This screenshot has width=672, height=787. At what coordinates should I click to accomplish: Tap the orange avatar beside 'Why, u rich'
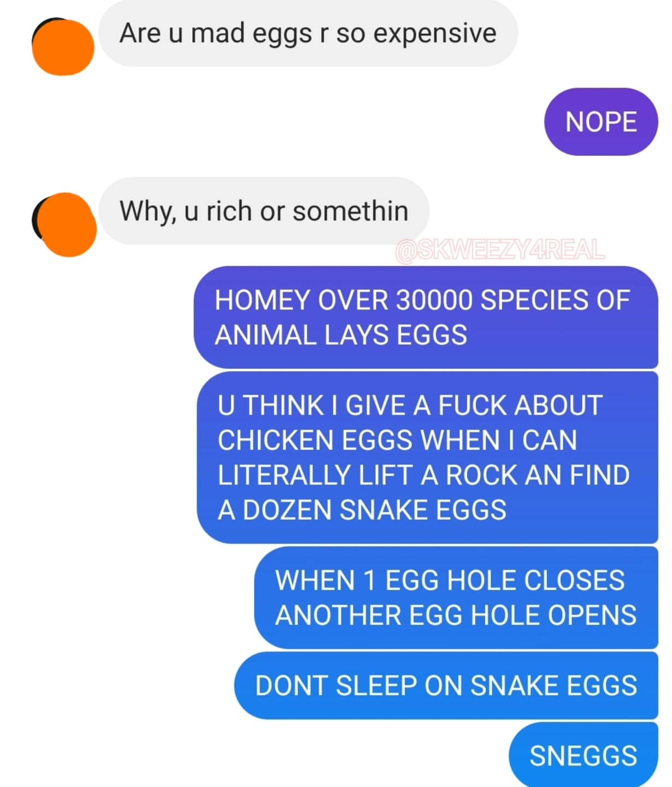[64, 224]
